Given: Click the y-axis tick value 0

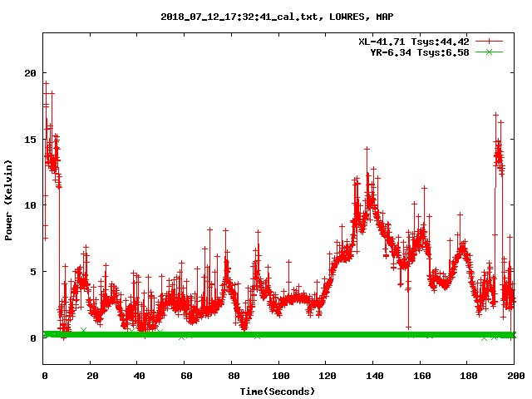Looking at the screenshot, I should point(33,338).
